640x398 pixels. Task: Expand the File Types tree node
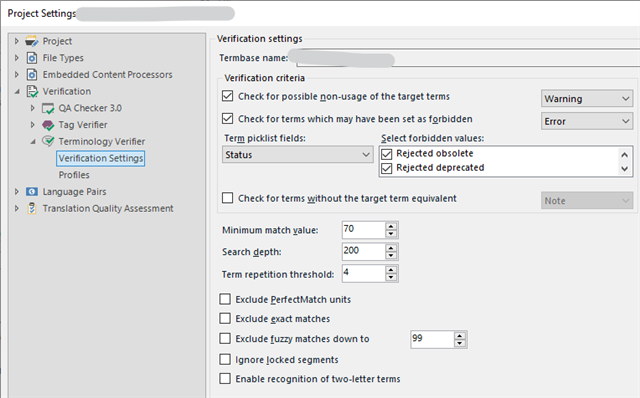point(17,58)
